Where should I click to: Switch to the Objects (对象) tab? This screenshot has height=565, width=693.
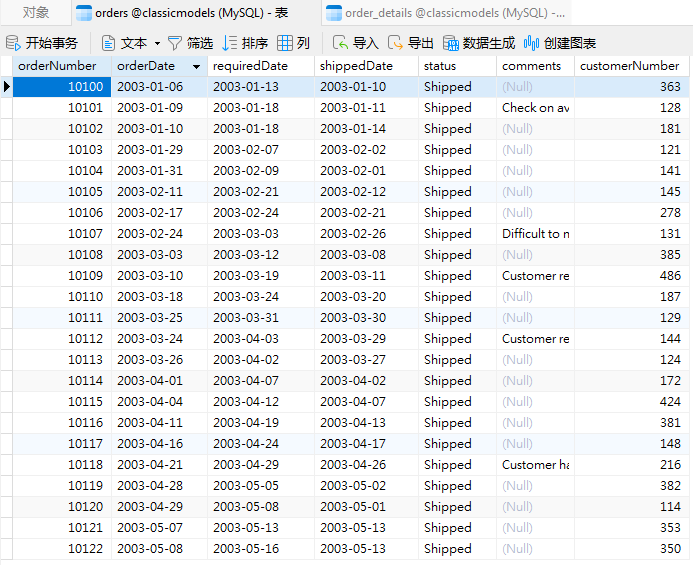(x=35, y=12)
